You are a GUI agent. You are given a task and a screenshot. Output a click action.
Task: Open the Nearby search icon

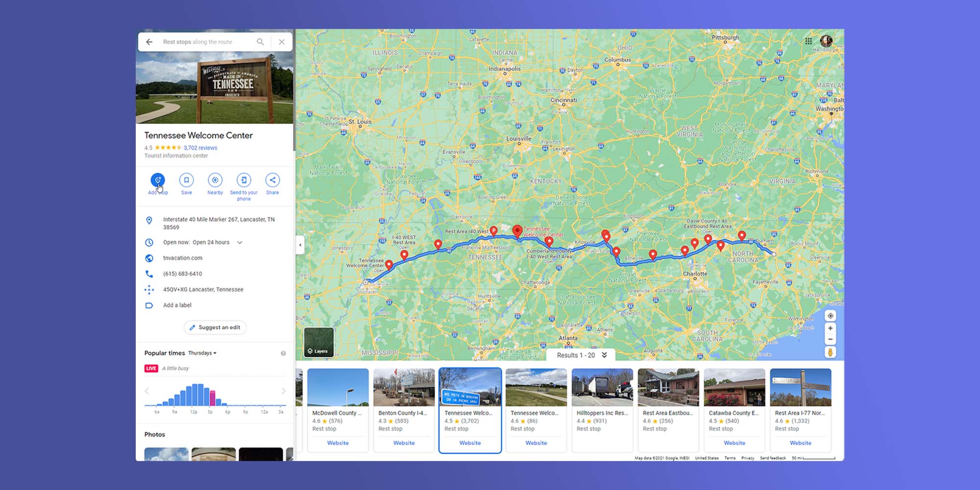click(215, 180)
